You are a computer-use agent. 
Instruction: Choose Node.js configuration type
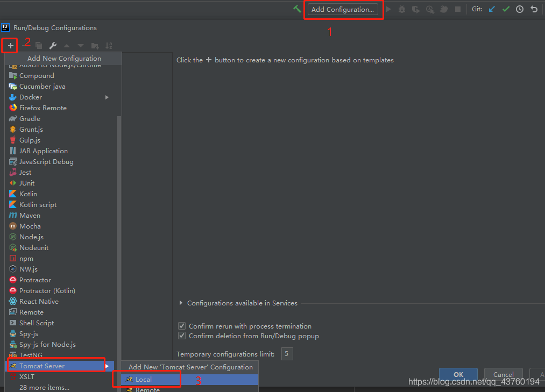coord(59,237)
